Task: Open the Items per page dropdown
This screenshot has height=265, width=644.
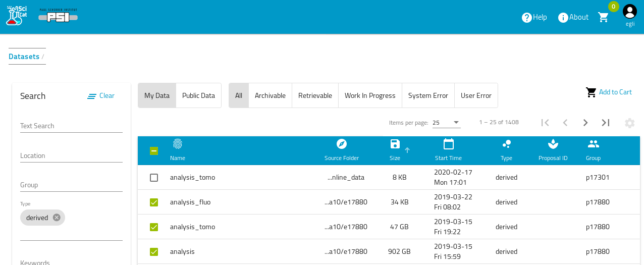Action: [446, 123]
